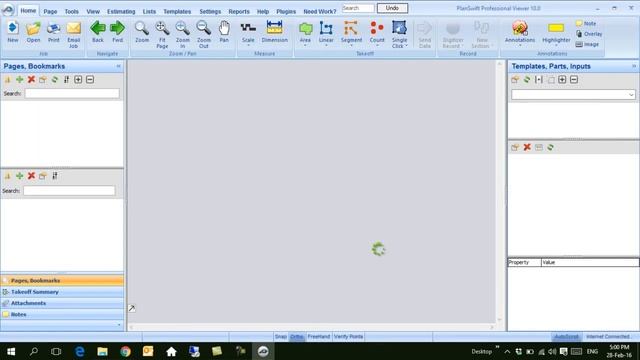Open the Annotations tool

tap(520, 33)
